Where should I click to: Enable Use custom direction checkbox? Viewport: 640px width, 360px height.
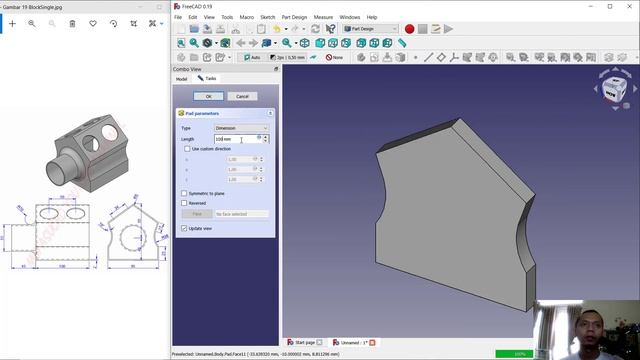187,149
